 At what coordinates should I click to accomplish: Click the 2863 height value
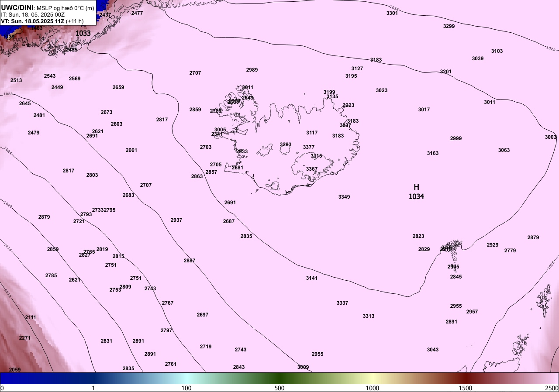coord(197,176)
